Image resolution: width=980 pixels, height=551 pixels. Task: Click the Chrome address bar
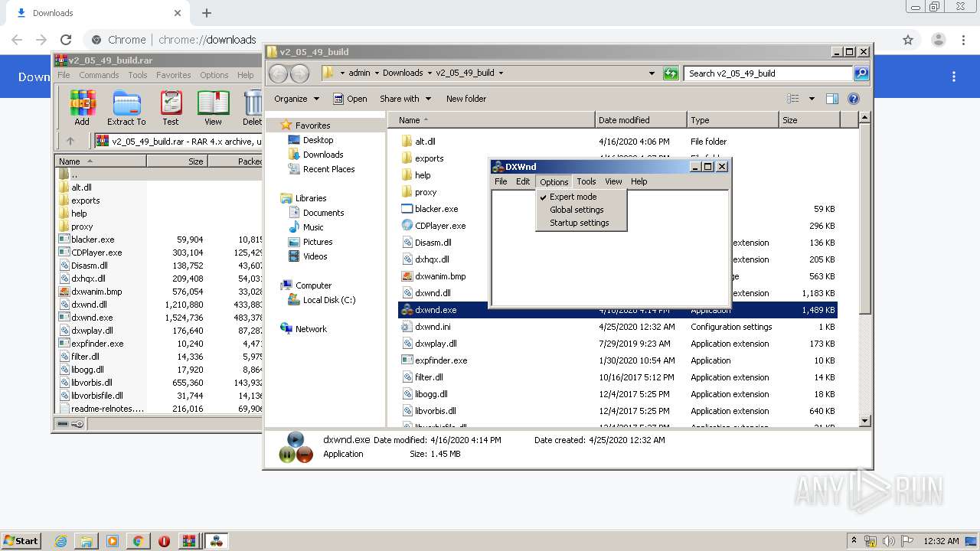tap(490, 40)
